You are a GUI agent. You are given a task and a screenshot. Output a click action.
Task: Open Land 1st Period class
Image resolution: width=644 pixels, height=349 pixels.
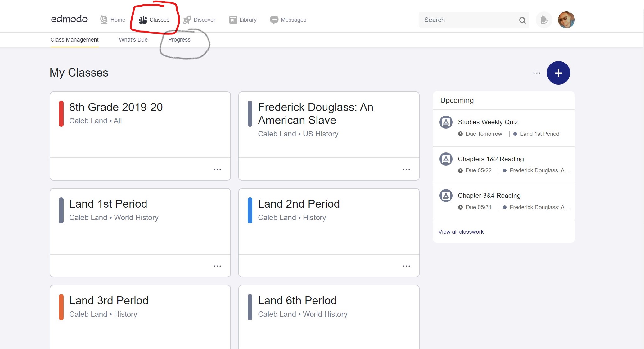(x=108, y=204)
